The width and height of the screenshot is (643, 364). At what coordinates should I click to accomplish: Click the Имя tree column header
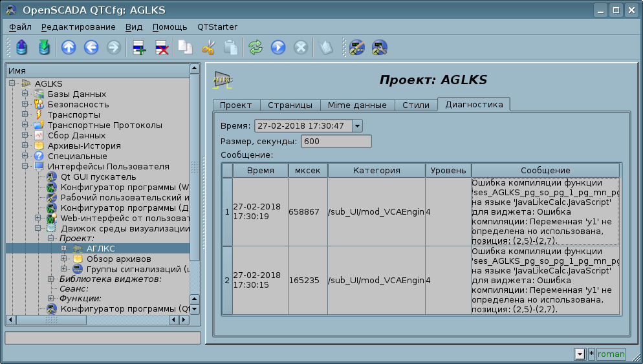[x=98, y=71]
